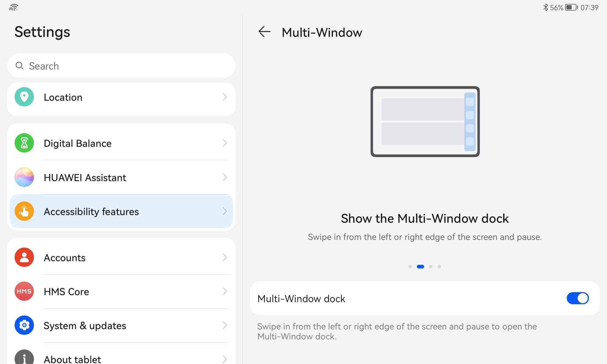Image resolution: width=607 pixels, height=364 pixels.
Task: Open the Accounts settings entry
Action: (65, 258)
